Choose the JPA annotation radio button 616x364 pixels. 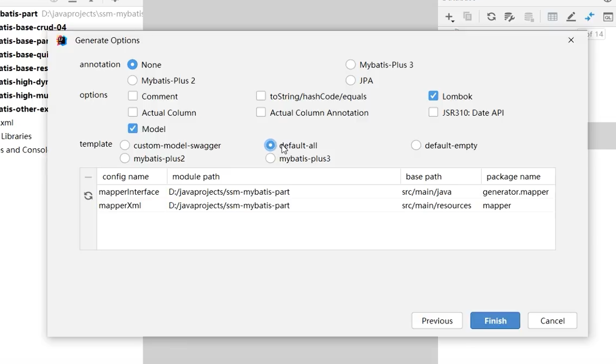pyautogui.click(x=351, y=80)
